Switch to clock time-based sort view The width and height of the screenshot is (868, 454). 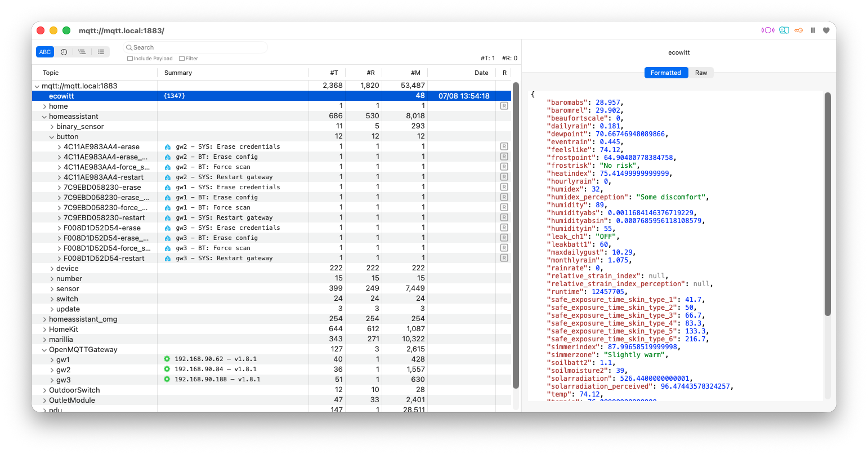pyautogui.click(x=64, y=52)
